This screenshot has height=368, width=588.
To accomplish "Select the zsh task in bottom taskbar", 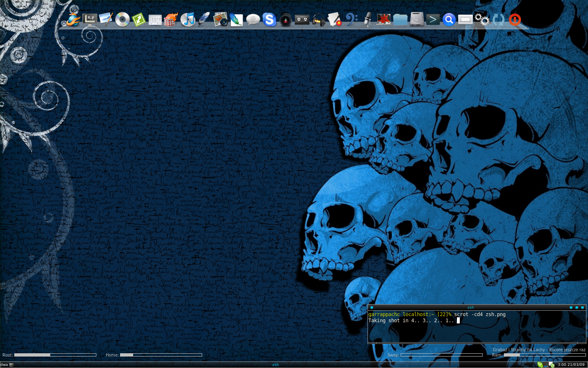I will click(x=275, y=365).
